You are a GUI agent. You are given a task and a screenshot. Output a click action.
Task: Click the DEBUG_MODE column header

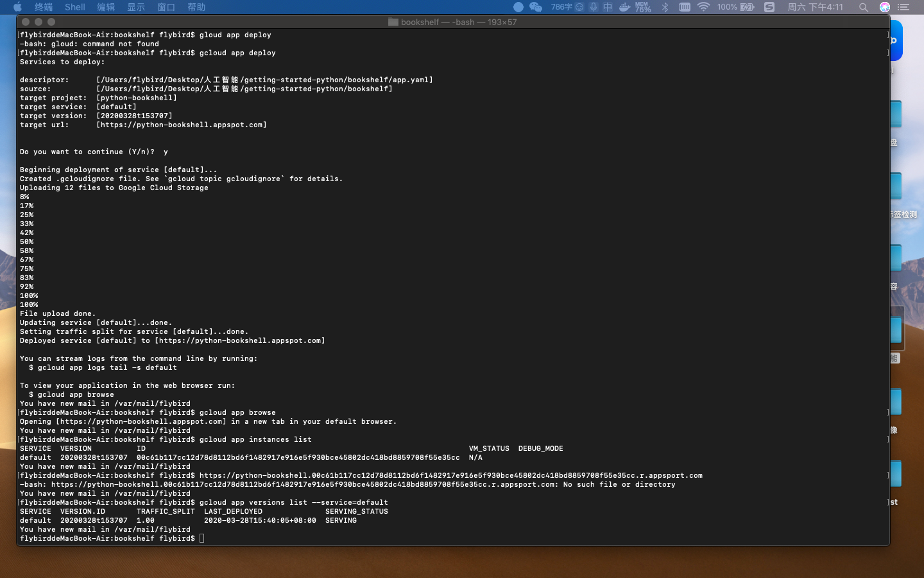coord(541,448)
